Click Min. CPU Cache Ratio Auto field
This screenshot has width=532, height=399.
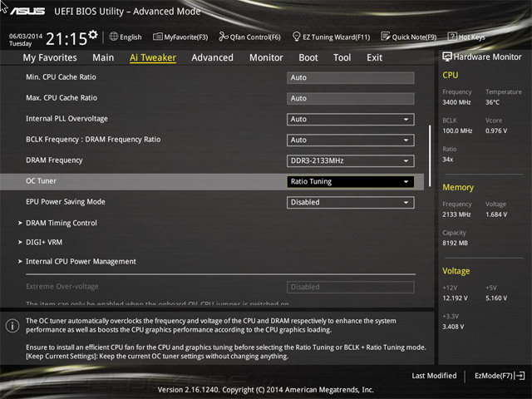tap(351, 77)
